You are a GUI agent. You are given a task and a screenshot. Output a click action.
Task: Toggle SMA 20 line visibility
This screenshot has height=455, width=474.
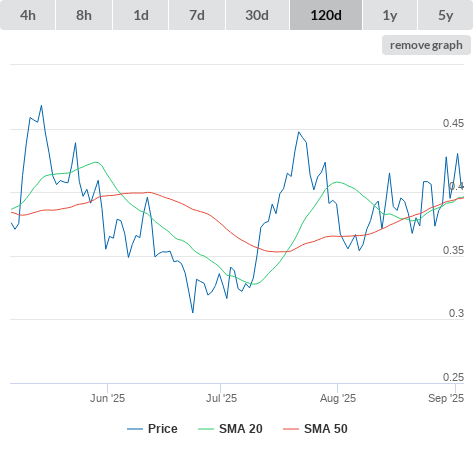pos(241,429)
